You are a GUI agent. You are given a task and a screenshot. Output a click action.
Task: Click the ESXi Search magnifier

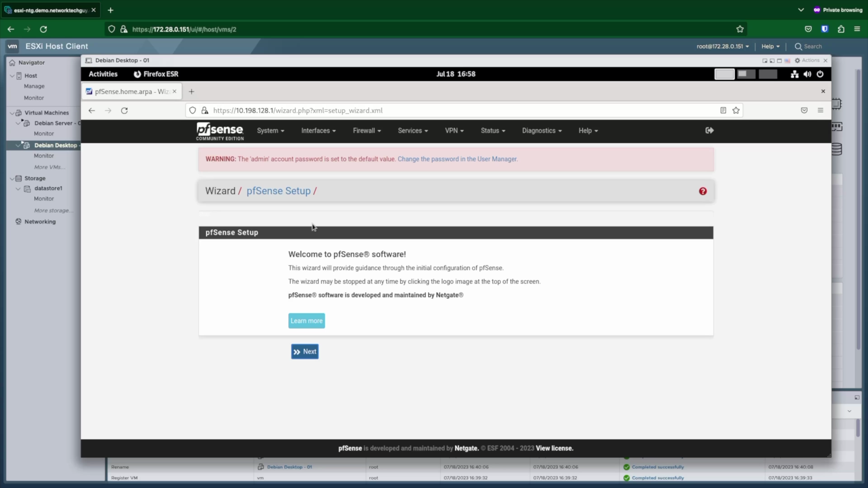point(798,47)
